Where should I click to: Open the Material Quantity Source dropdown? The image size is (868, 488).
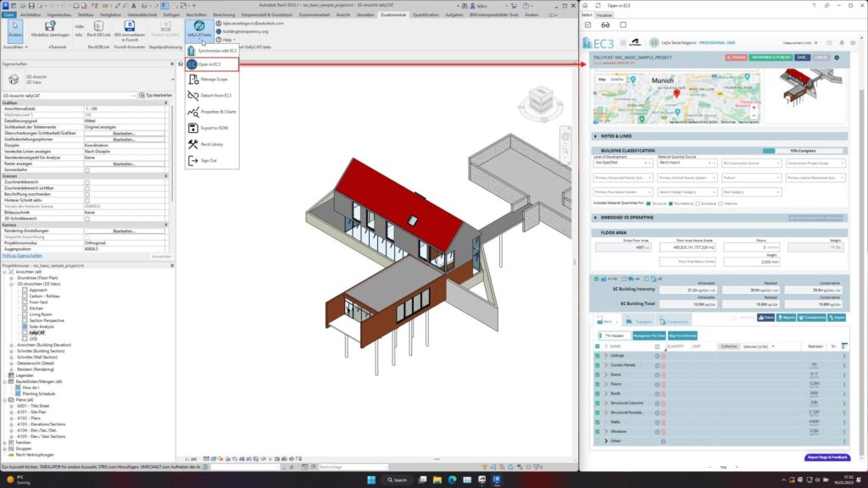click(x=687, y=164)
